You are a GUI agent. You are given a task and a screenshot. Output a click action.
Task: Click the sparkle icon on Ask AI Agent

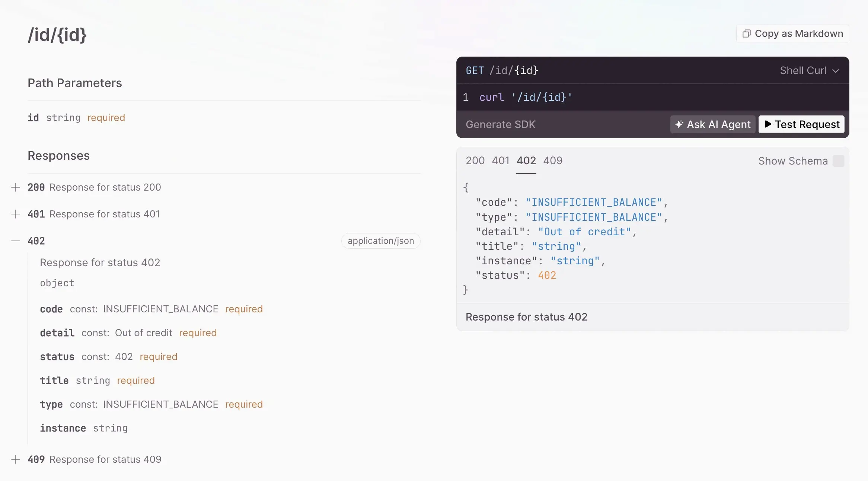[x=679, y=124]
